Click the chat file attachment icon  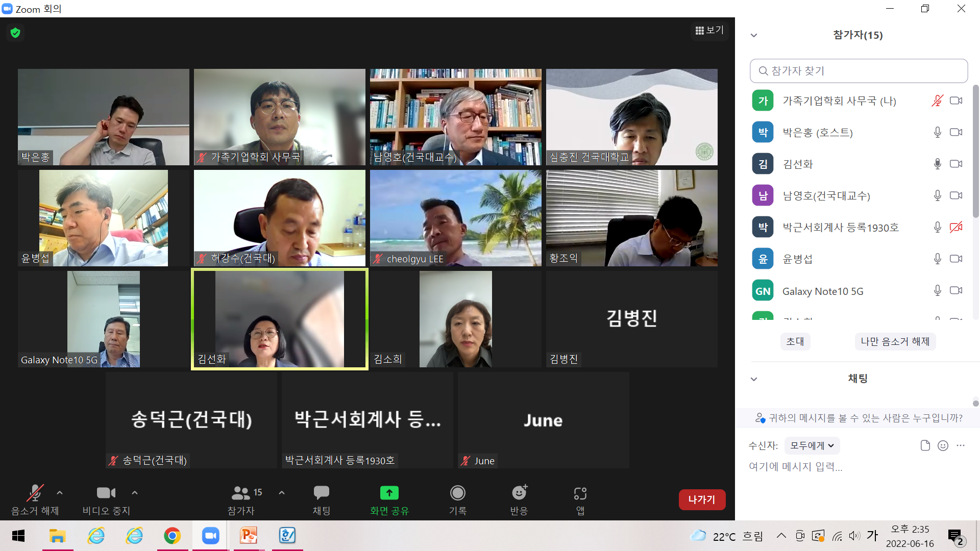tap(925, 445)
